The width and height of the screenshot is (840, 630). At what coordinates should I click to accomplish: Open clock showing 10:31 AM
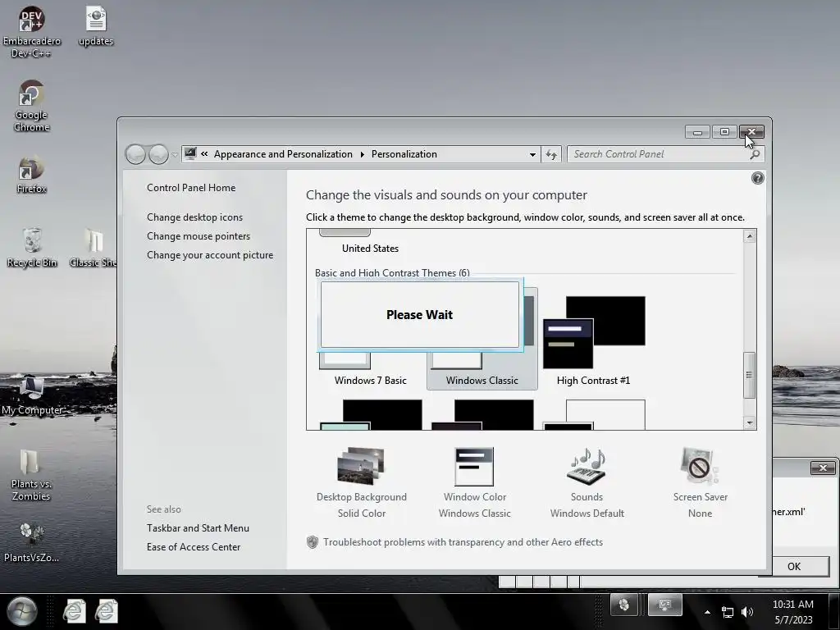793,612
